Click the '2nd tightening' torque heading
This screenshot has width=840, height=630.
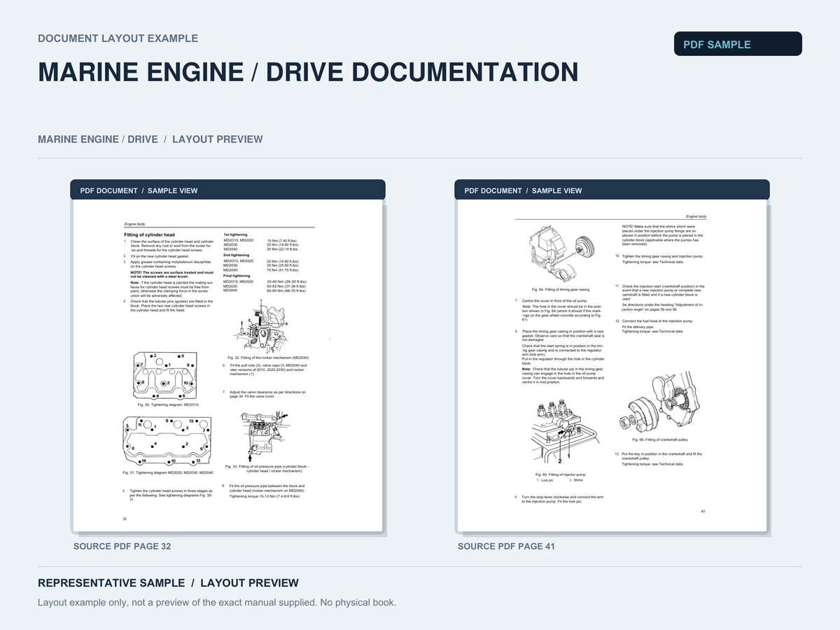pyautogui.click(x=236, y=255)
